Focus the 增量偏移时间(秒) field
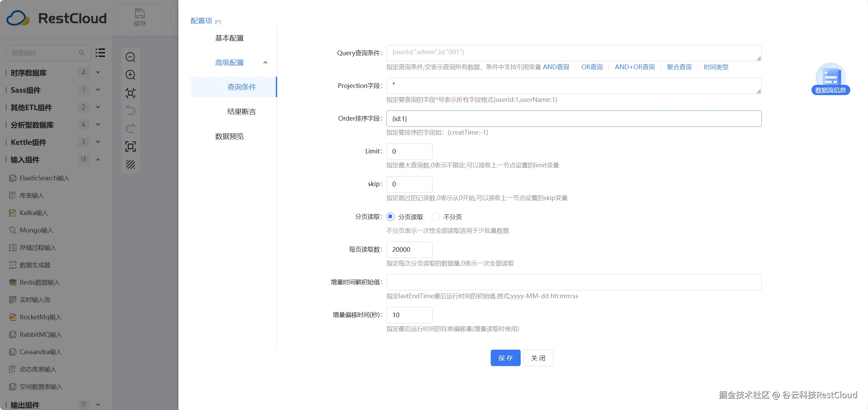This screenshot has height=410, width=868. tap(409, 315)
